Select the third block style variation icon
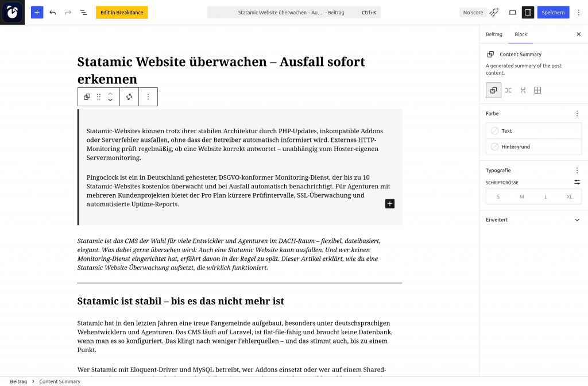The image size is (588, 386). coord(523,90)
